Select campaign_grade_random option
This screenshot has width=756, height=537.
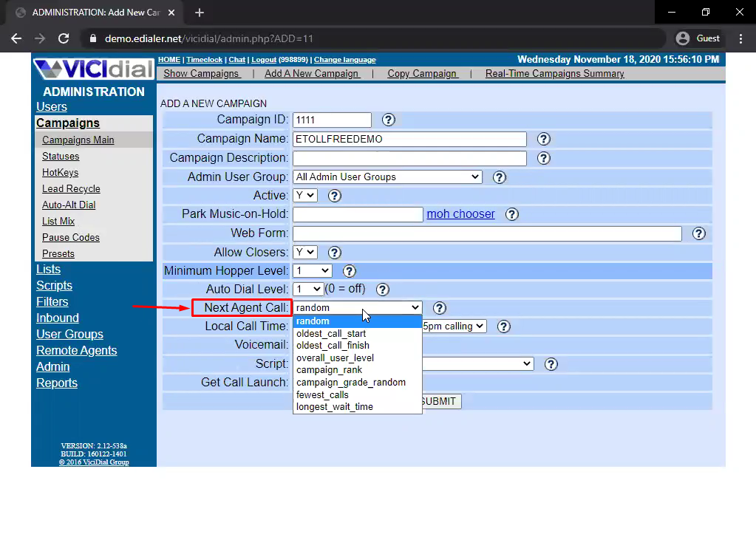coord(357,383)
